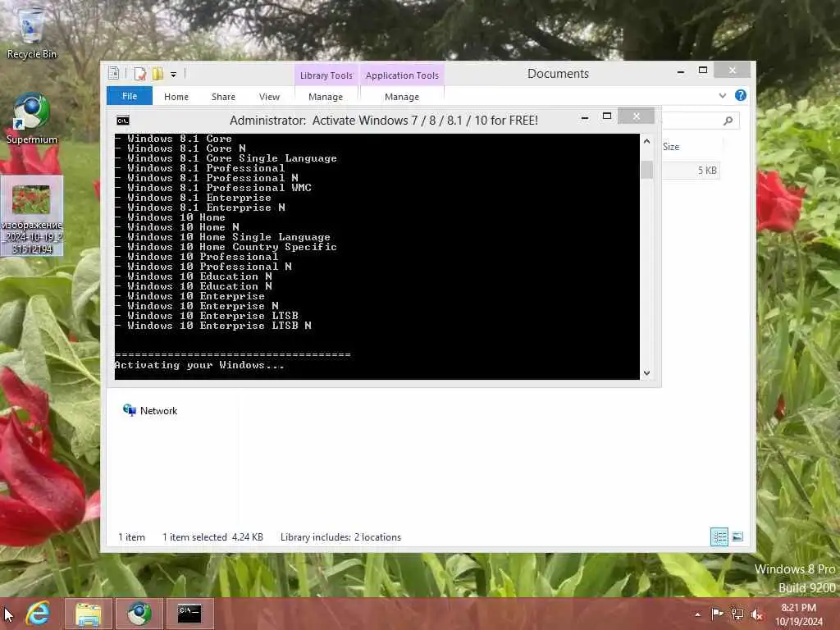Select Network in the navigation pane
This screenshot has width=840, height=630.
coord(150,411)
